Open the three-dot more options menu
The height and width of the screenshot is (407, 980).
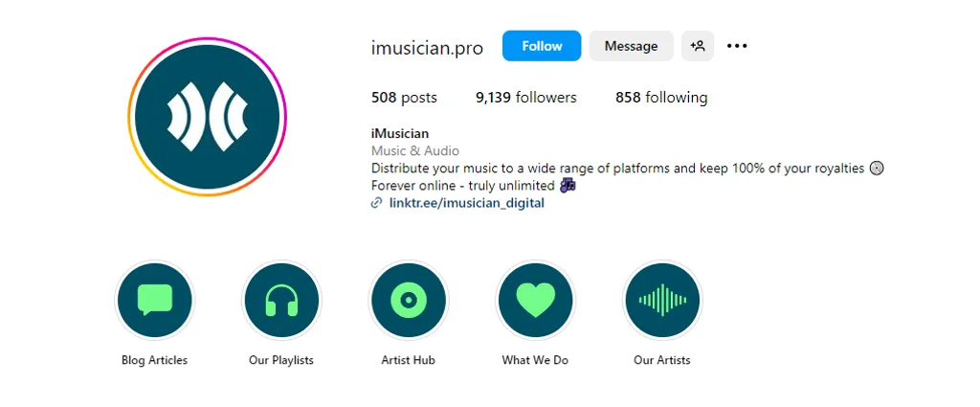(x=737, y=46)
